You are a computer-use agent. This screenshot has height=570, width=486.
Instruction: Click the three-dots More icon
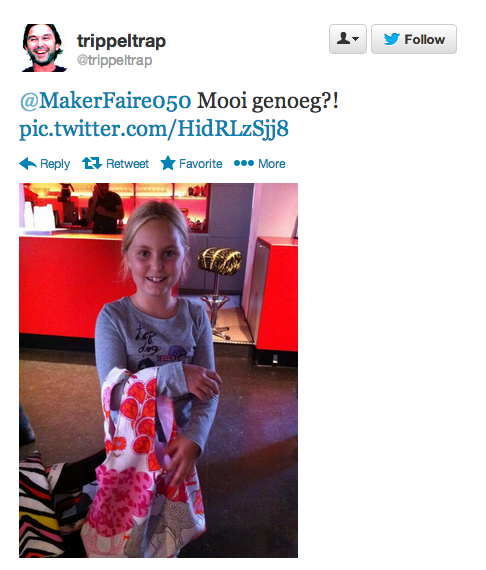(244, 163)
